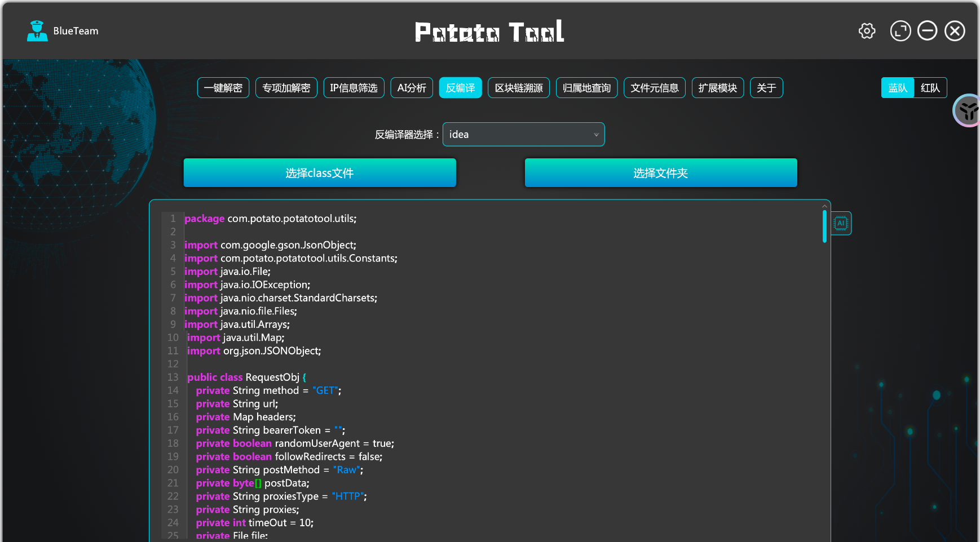
Task: Click the 反编译器选择 label
Action: tap(407, 135)
